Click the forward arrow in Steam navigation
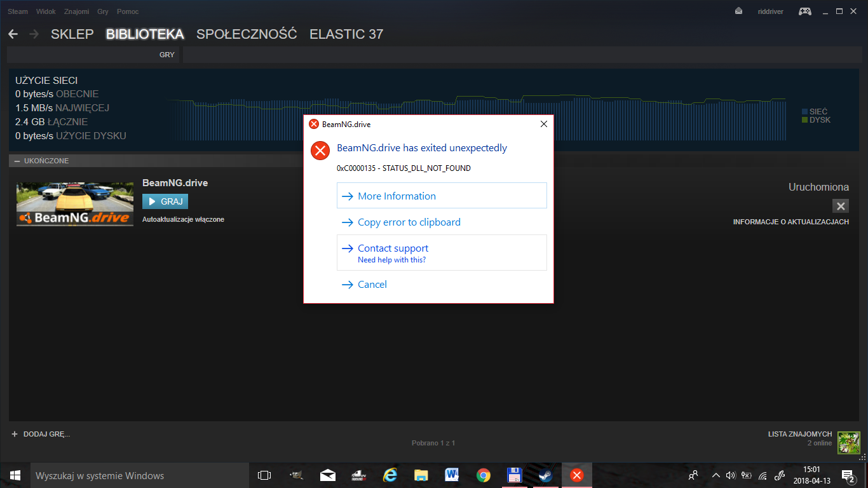The width and height of the screenshot is (868, 488). [x=34, y=34]
